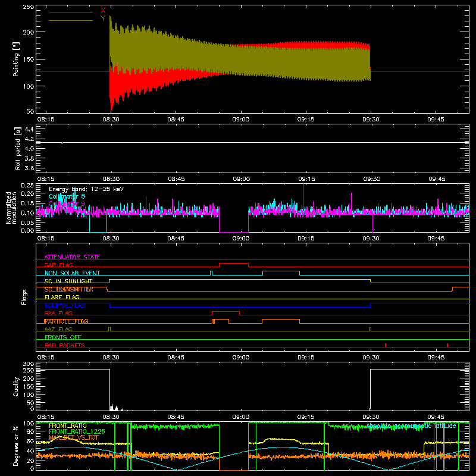
Task: Click the AAZ_FLAG pulse near 09:30
Action: [370, 329]
